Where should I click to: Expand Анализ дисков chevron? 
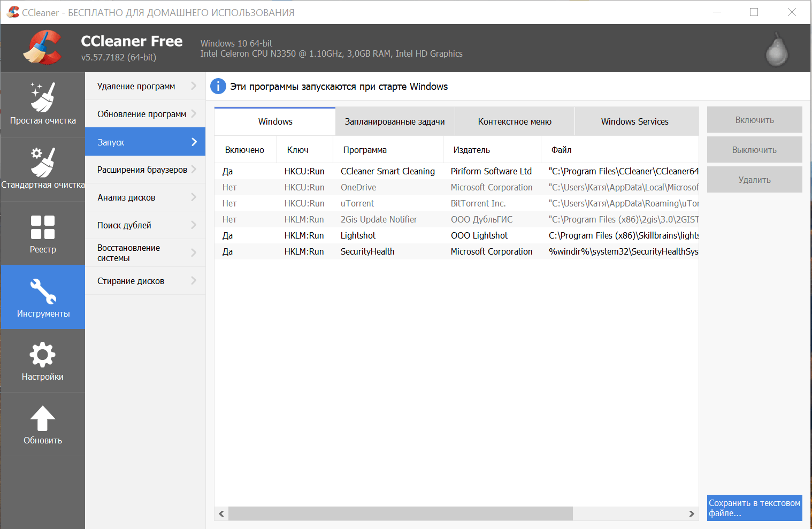tap(194, 197)
